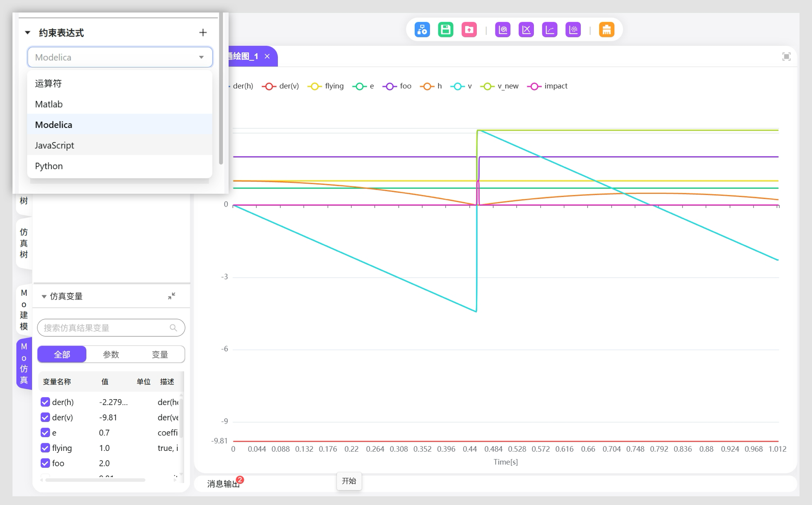Toggle the foo series in the legend
The image size is (812, 505).
pos(397,86)
